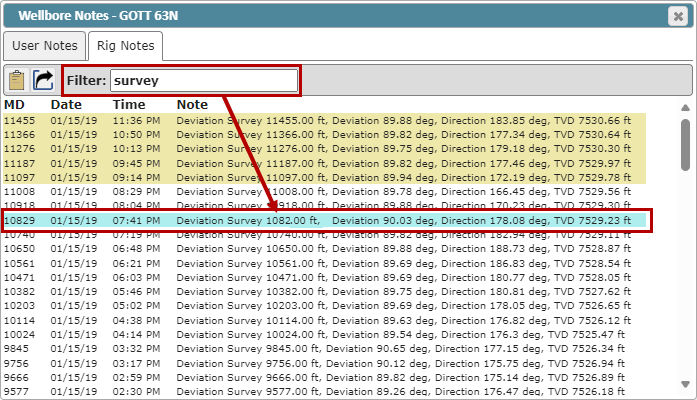
Task: Click the vertical scrollbar thumb
Action: pyautogui.click(x=685, y=144)
